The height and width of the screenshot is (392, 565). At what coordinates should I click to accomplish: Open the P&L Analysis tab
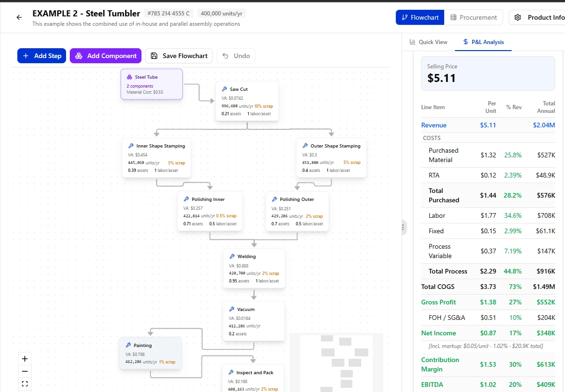tap(483, 42)
